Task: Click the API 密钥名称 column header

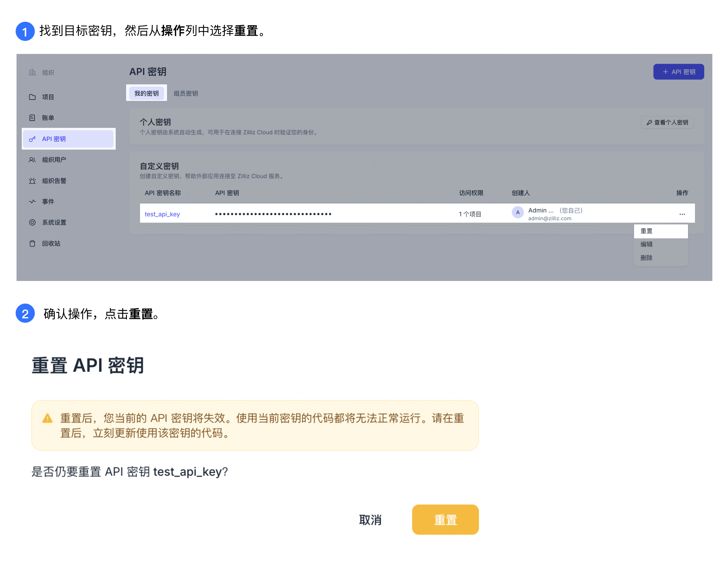Action: coord(163,193)
